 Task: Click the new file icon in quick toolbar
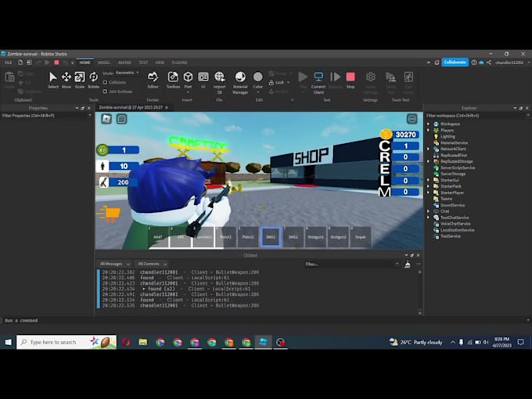(20, 63)
